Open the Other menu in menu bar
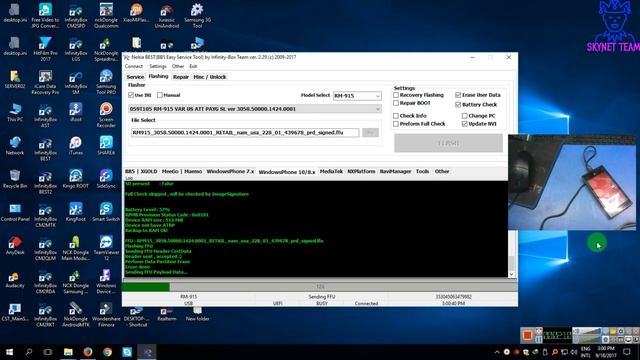The width and height of the screenshot is (640, 360). pyautogui.click(x=178, y=66)
